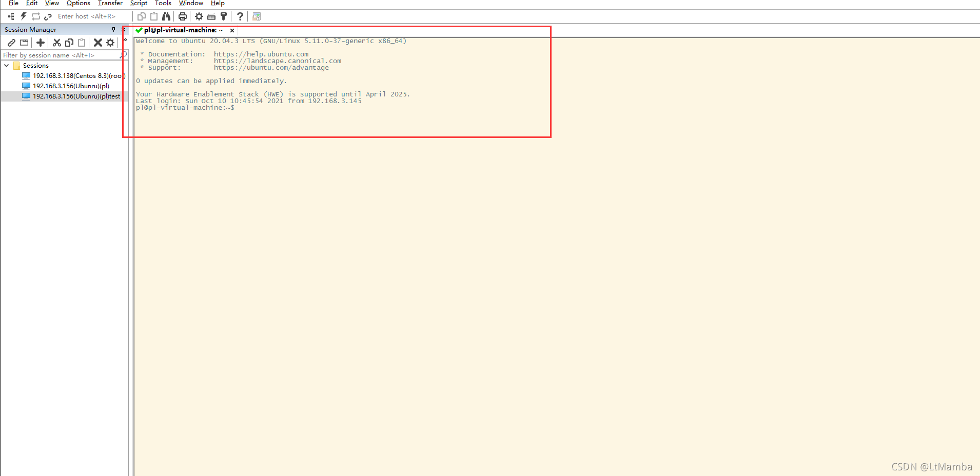Click the main toolbar Paste icon
This screenshot has height=476, width=980.
[154, 16]
